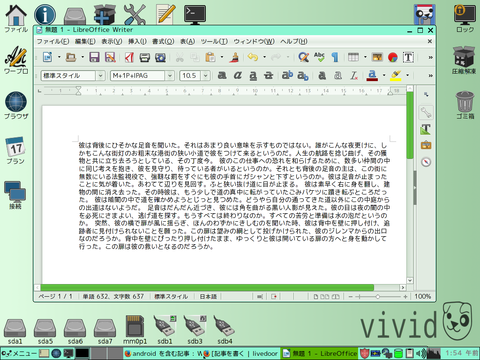Switch to android を含む記事 taskbar window

163,353
